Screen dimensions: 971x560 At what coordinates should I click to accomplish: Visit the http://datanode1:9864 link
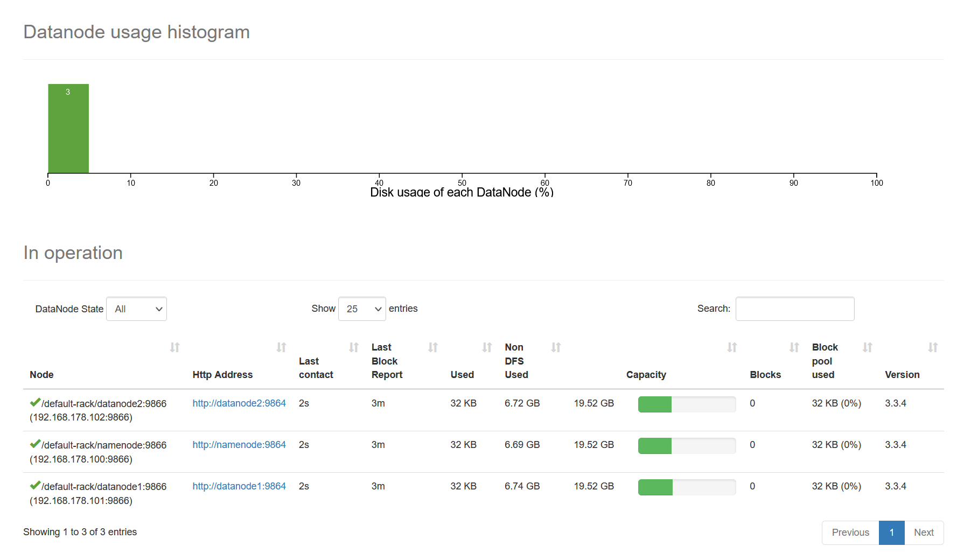click(x=239, y=486)
